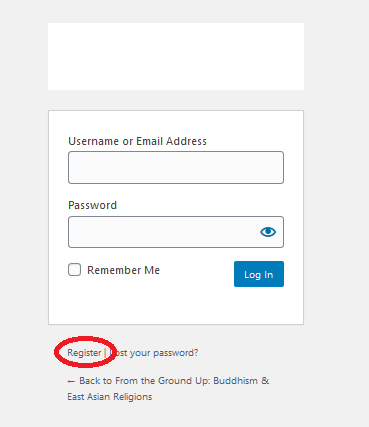The image size is (369, 427).
Task: Click the Username or Email Address label
Action: tap(137, 141)
